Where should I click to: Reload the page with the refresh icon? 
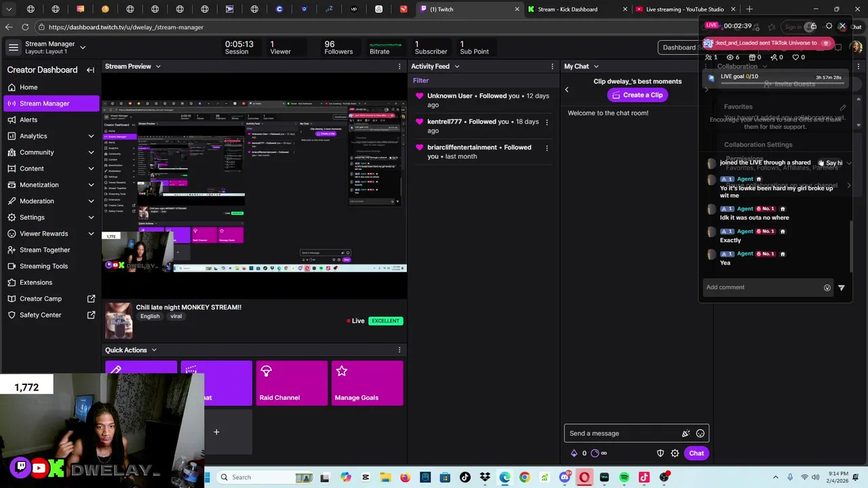tap(25, 27)
